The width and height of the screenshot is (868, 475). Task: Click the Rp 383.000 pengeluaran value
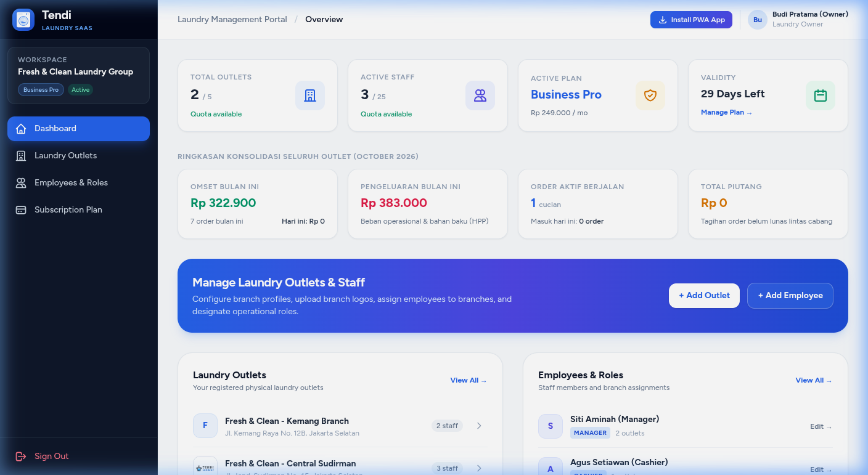point(394,203)
